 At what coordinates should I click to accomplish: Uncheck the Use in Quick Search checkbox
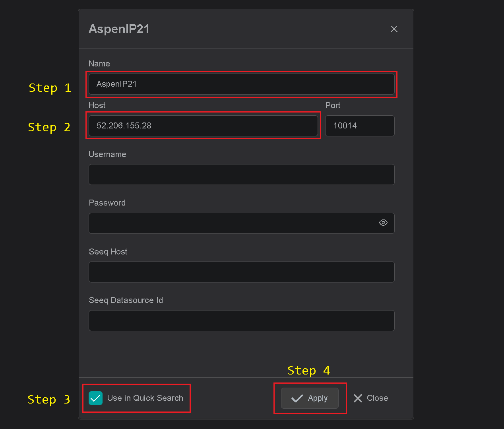point(95,398)
